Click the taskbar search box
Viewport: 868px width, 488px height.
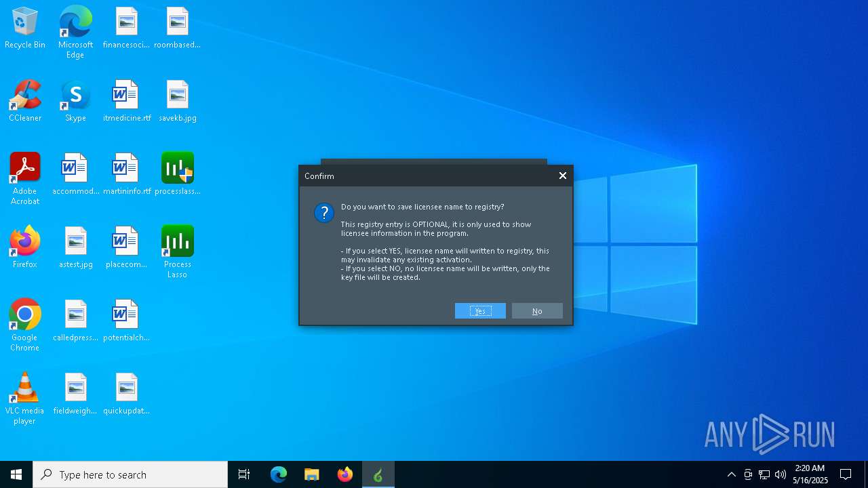[x=130, y=474]
